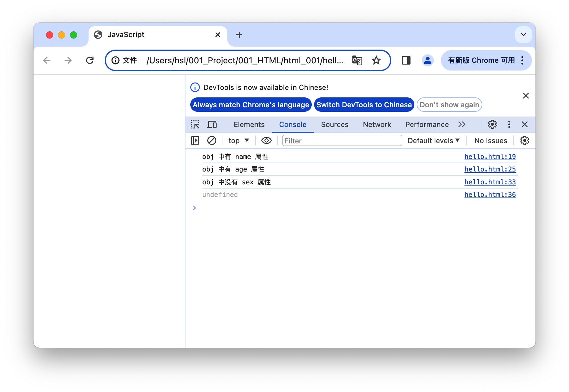Click the forward navigation arrow
Viewport: 569px width, 392px height.
click(x=68, y=60)
